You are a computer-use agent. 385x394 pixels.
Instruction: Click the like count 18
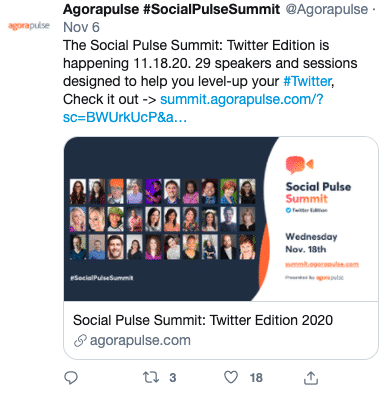click(256, 378)
